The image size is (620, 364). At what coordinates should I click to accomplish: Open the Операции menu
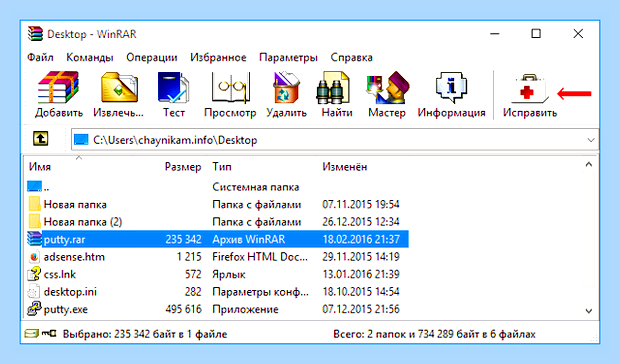pyautogui.click(x=152, y=58)
